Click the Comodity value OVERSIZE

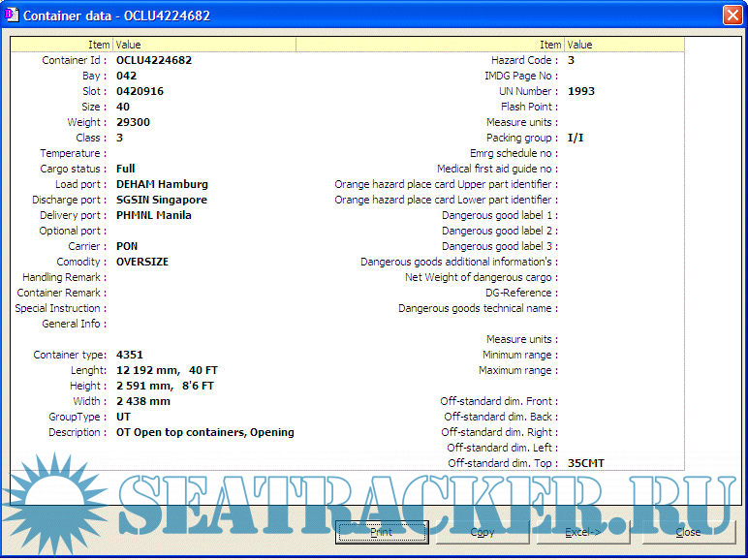(142, 262)
